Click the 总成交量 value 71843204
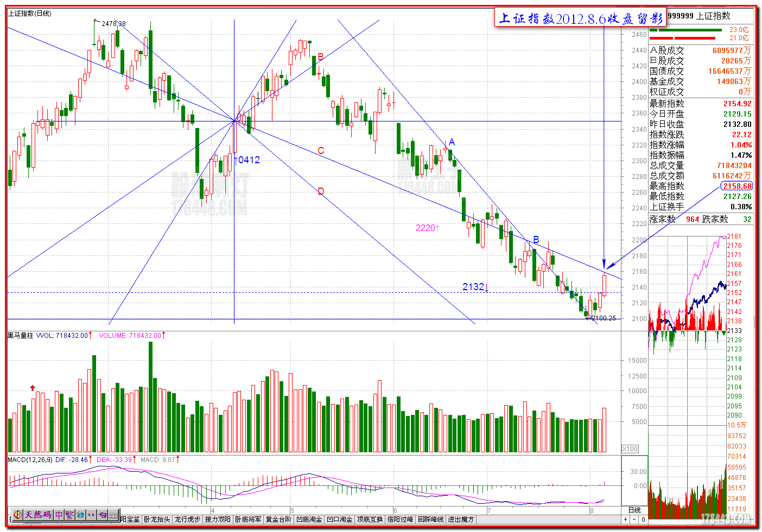The width and height of the screenshot is (762, 532). tap(734, 165)
